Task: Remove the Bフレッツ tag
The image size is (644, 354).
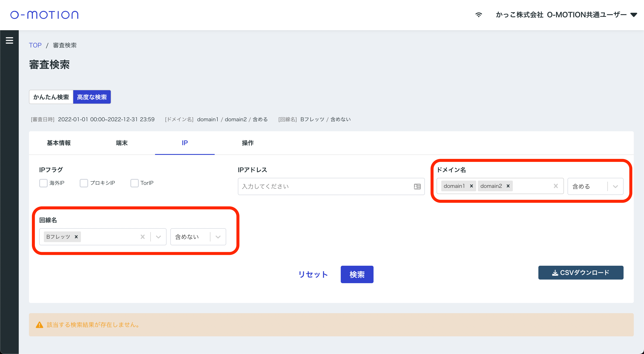Action: [76, 237]
